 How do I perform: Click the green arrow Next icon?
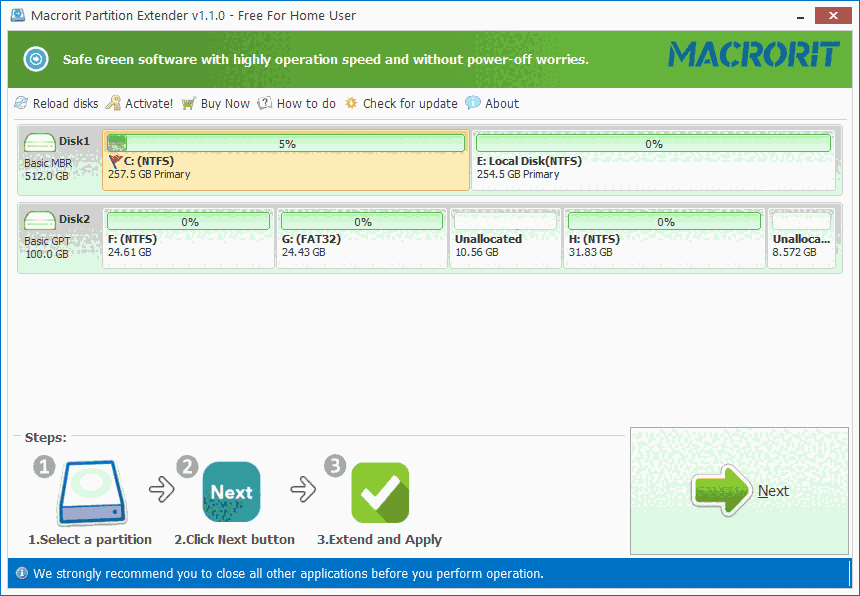[x=722, y=490]
